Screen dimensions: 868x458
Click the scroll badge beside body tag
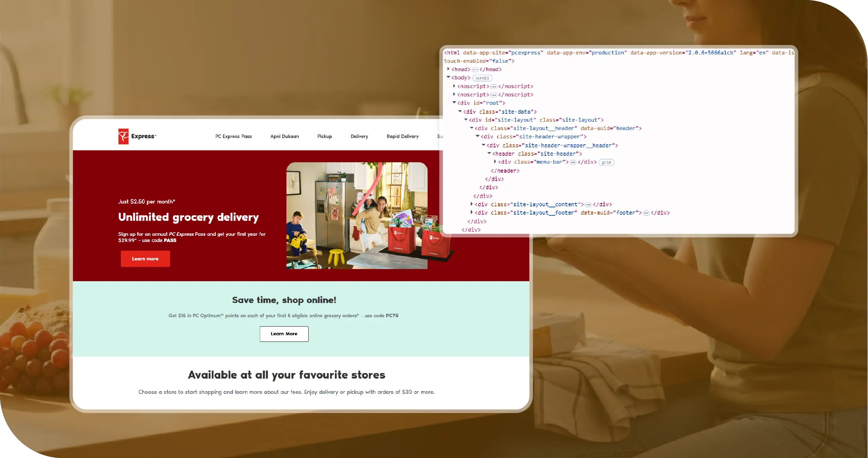pos(482,78)
